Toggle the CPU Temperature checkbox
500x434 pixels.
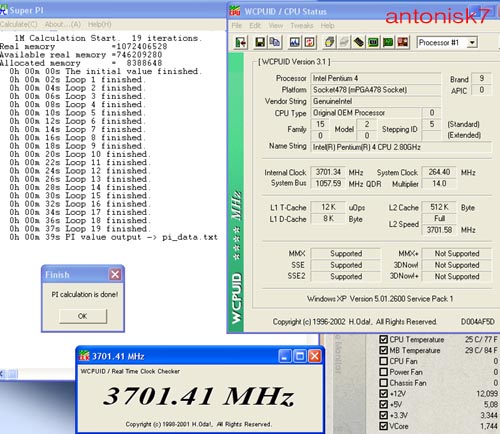[384, 339]
